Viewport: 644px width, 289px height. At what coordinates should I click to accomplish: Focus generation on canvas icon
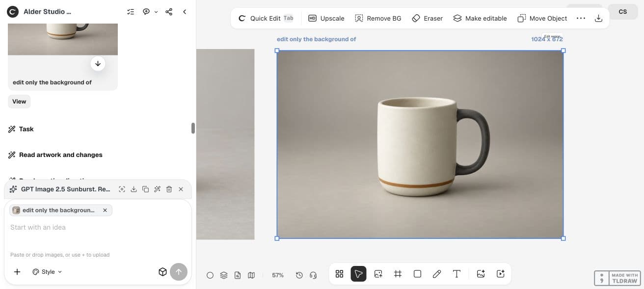(122, 189)
